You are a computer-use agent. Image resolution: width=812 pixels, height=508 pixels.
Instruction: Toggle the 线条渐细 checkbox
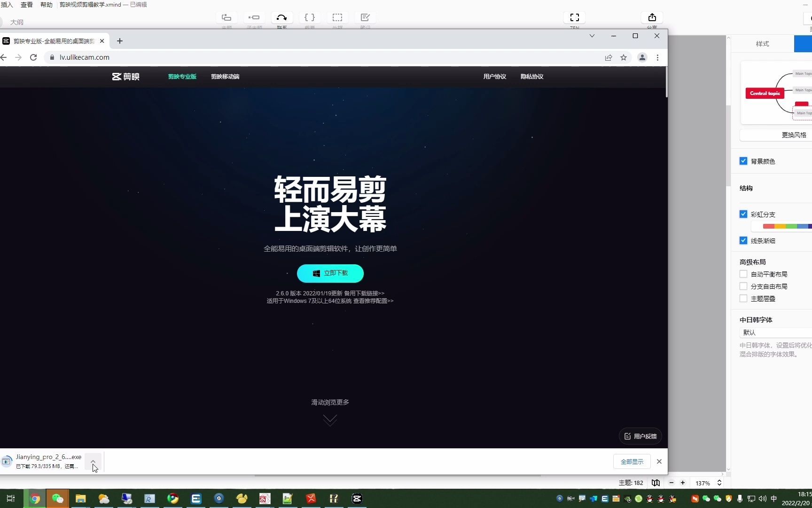coord(743,240)
